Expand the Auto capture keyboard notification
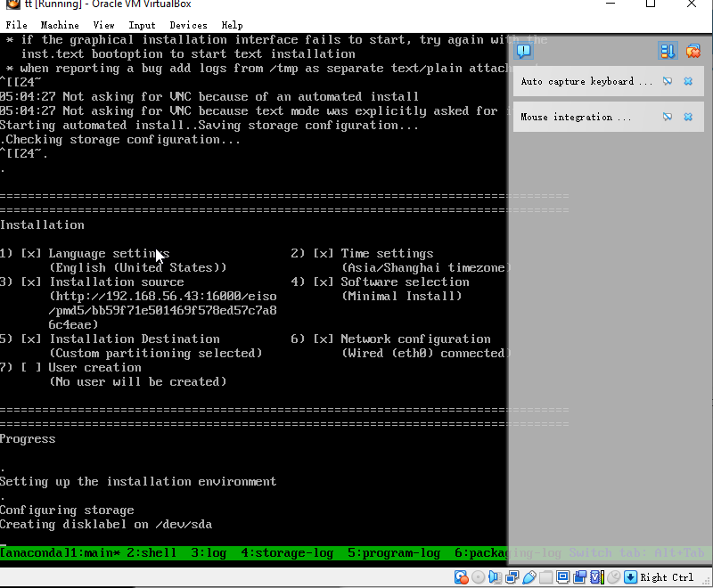Screen dimensions: 713x588 (x=577, y=81)
